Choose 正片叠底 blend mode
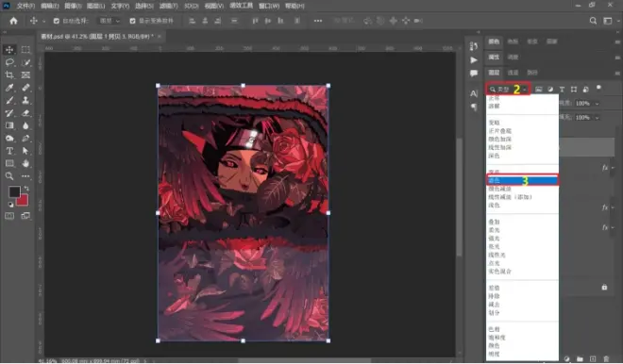This screenshot has width=623, height=364. click(500, 131)
